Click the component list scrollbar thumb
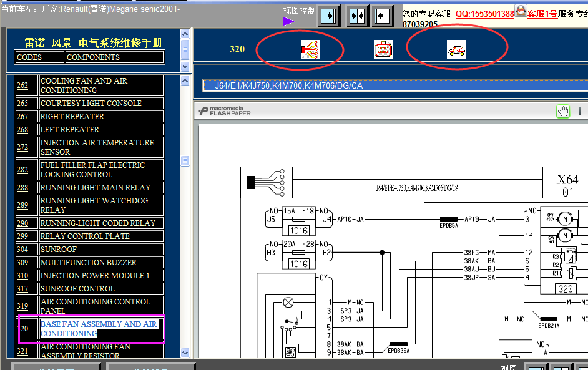 pos(185,161)
